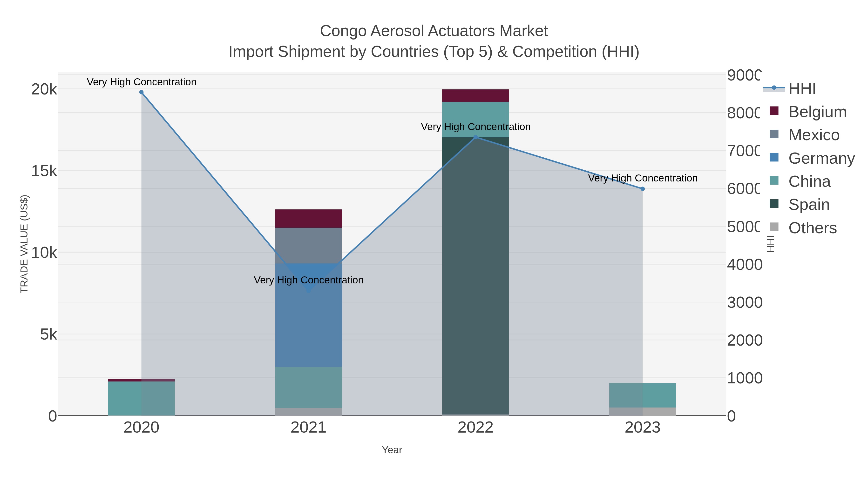Screen dimensions: 868x488
Task: Click the Year axis title
Action: point(392,450)
